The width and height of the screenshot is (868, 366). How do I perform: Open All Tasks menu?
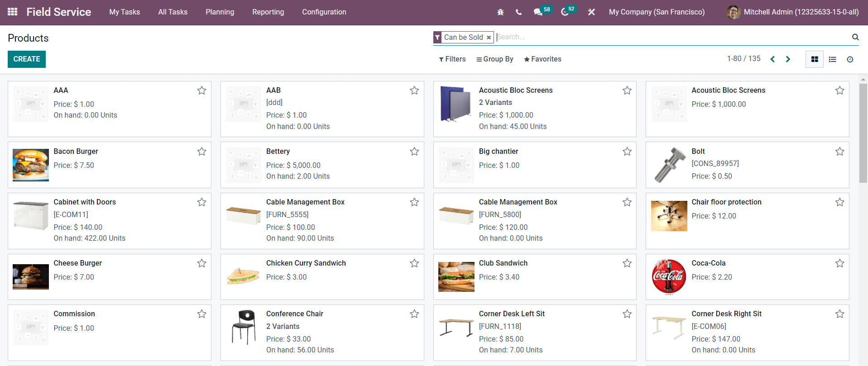click(x=173, y=12)
